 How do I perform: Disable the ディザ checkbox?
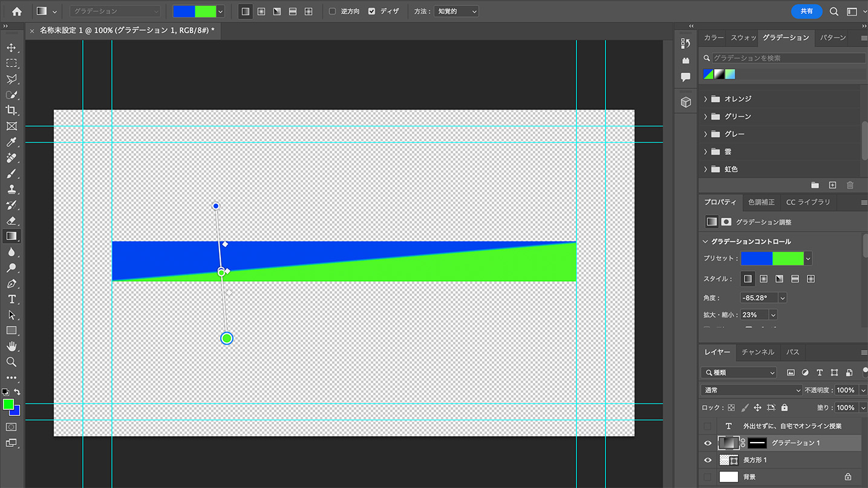(x=371, y=11)
